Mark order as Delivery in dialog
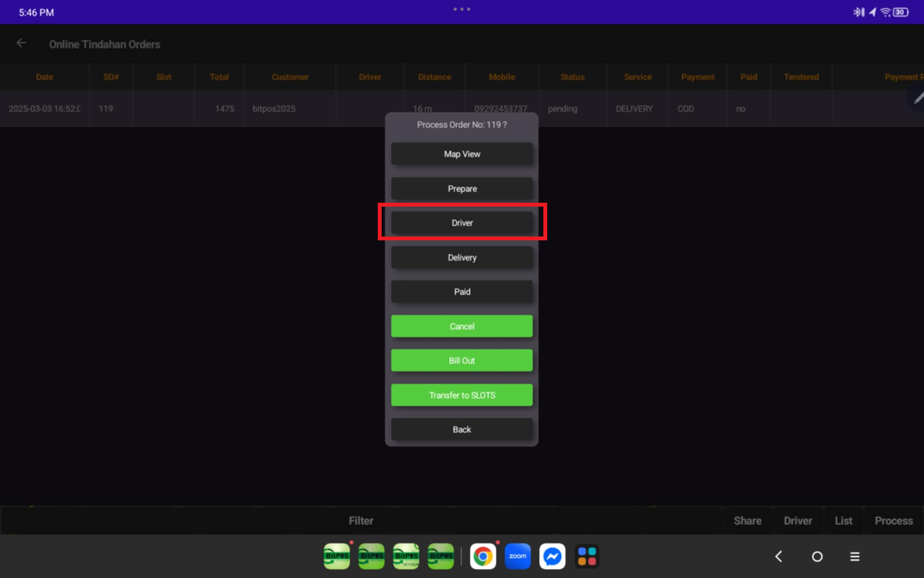Viewport: 924px width, 578px height. 462,258
